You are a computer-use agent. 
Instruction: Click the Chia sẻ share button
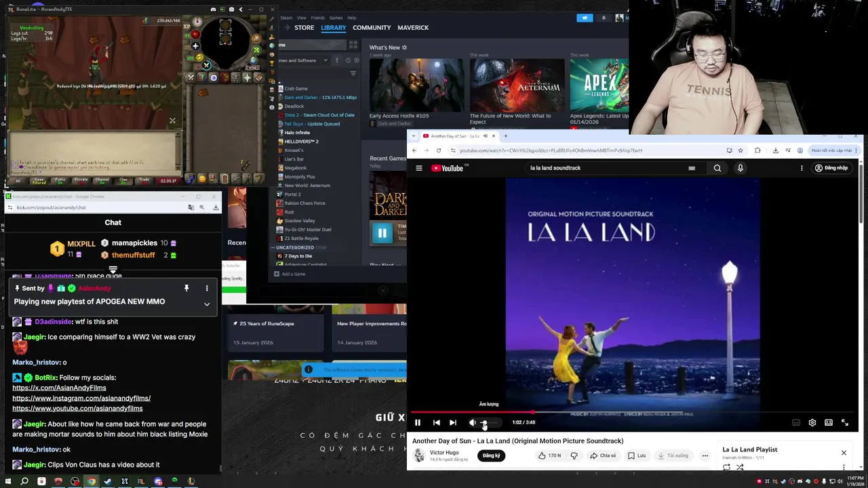point(603,455)
